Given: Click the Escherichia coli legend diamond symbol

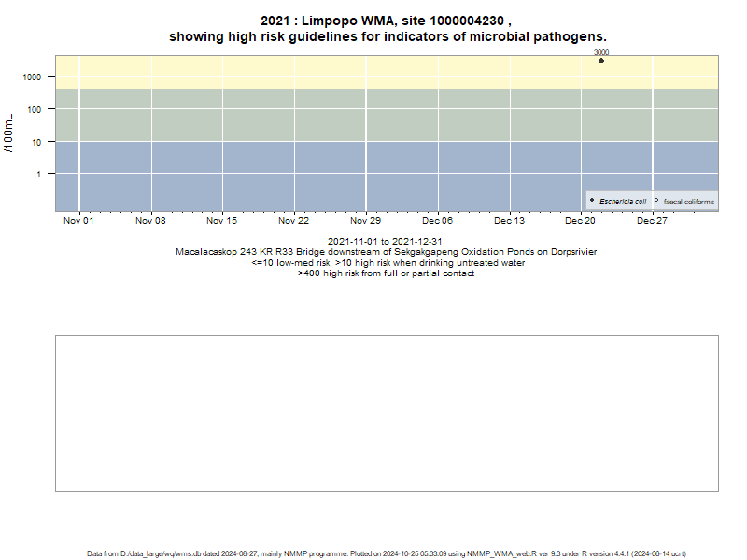Looking at the screenshot, I should tap(592, 200).
